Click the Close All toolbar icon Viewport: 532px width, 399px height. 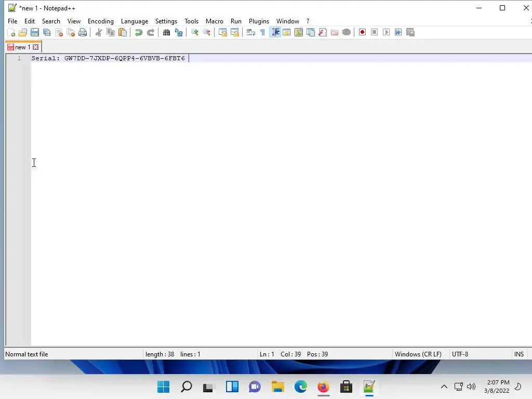click(71, 32)
